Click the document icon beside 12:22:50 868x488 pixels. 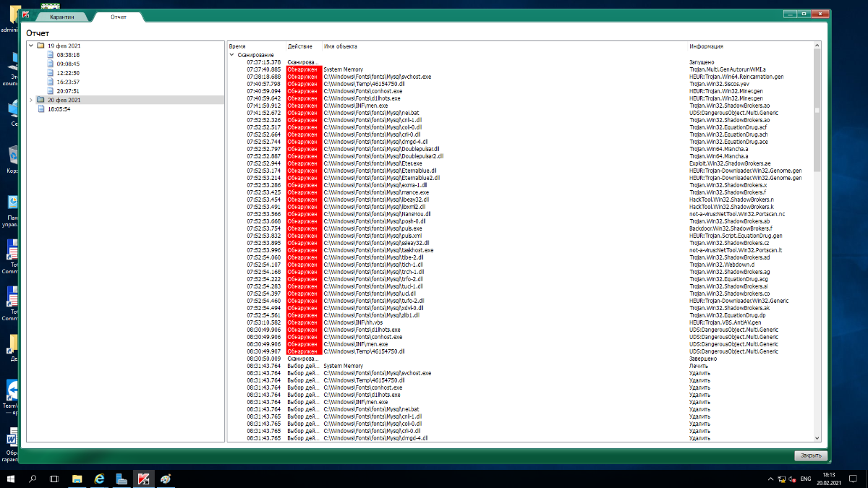pyautogui.click(x=51, y=73)
